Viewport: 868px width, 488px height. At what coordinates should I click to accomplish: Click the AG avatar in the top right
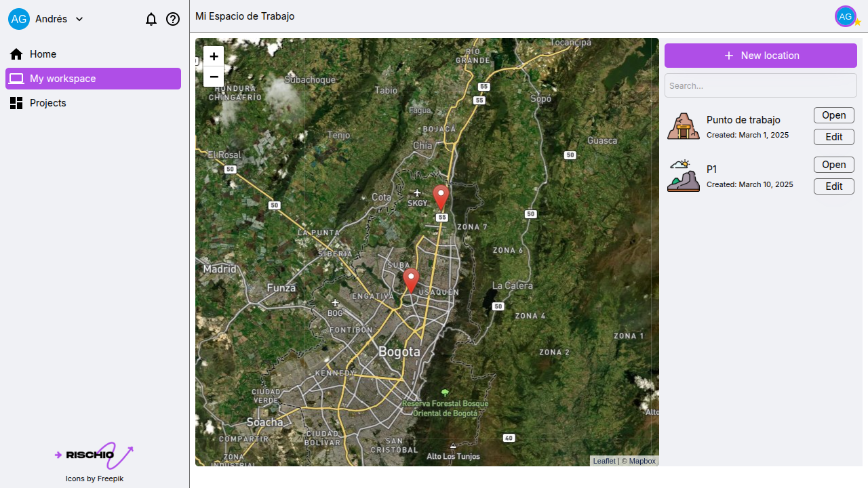[845, 16]
